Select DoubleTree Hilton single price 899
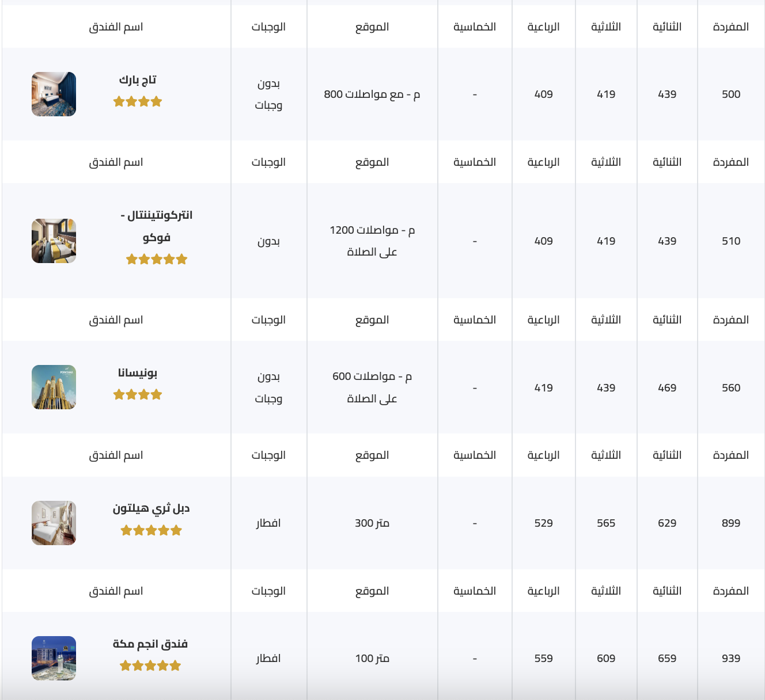 (730, 523)
